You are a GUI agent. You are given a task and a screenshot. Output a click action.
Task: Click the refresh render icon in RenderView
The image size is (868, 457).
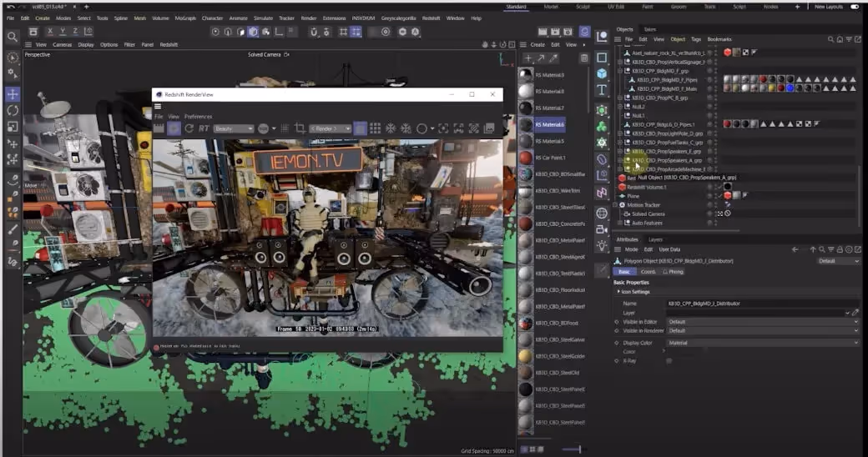(189, 128)
